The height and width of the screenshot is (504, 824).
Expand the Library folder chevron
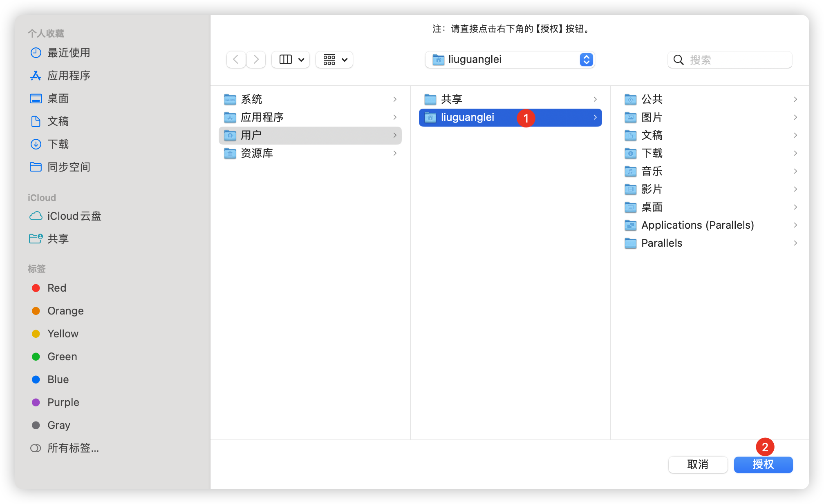click(x=395, y=153)
